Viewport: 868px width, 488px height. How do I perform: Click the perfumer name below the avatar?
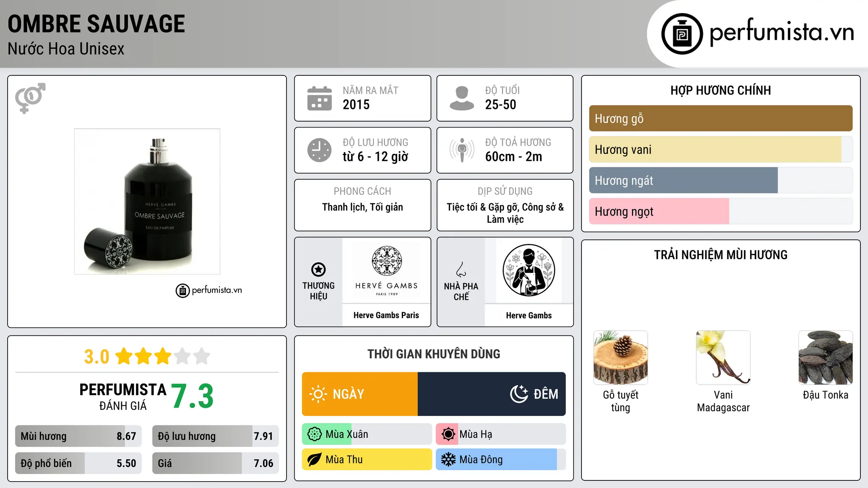tap(529, 316)
